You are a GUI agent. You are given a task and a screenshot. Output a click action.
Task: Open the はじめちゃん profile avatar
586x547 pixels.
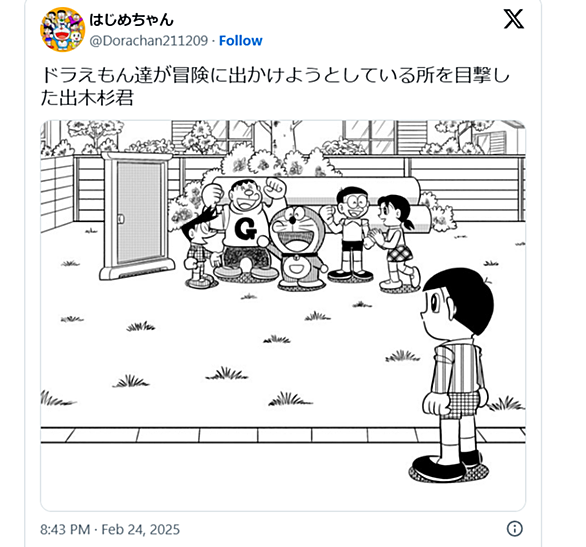point(62,29)
